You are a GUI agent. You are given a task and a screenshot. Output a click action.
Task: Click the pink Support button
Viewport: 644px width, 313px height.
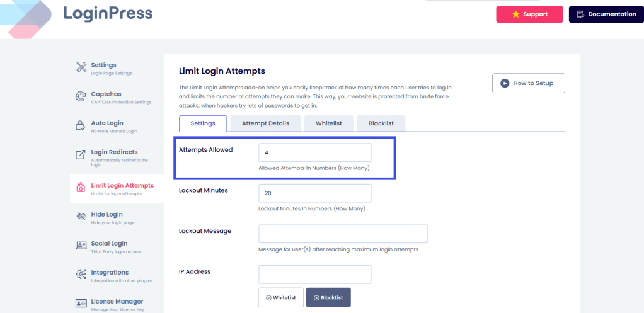(x=529, y=14)
